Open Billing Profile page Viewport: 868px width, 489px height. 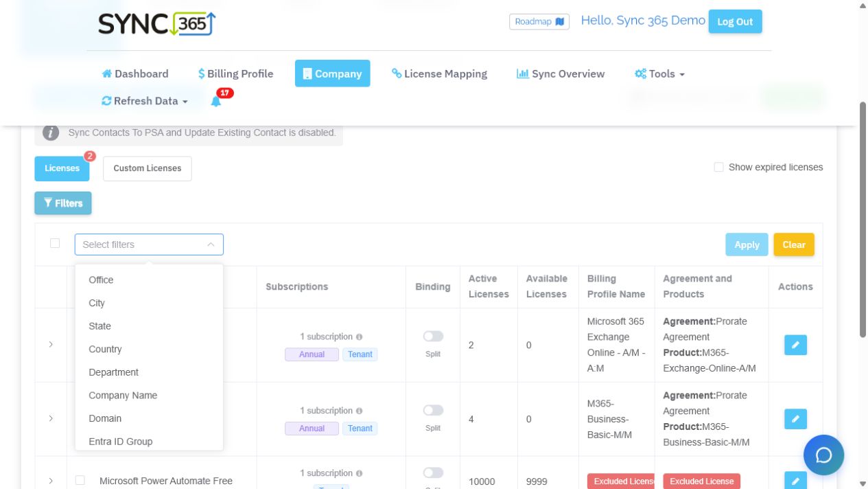(235, 73)
